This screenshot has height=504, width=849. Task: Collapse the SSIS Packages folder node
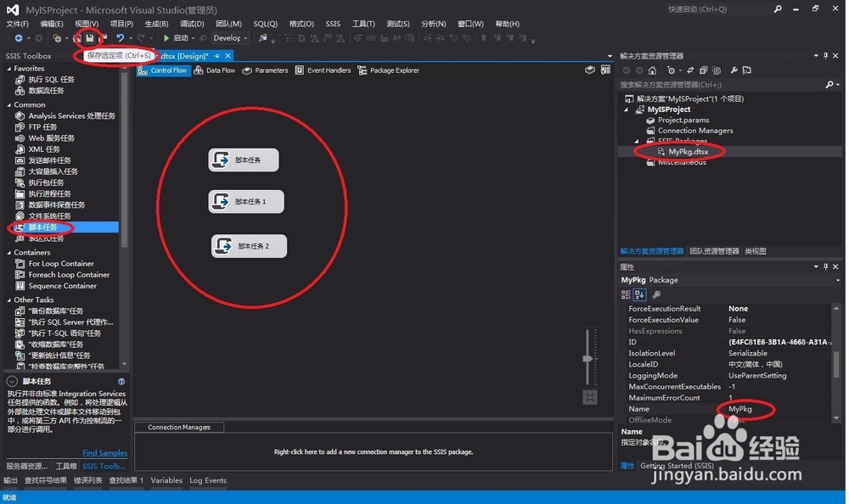tap(637, 141)
